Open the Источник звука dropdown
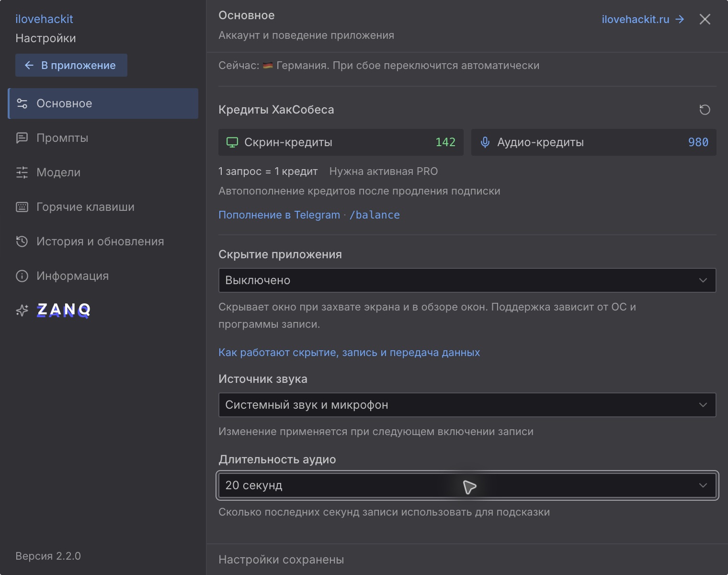The height and width of the screenshot is (575, 728). tap(467, 405)
